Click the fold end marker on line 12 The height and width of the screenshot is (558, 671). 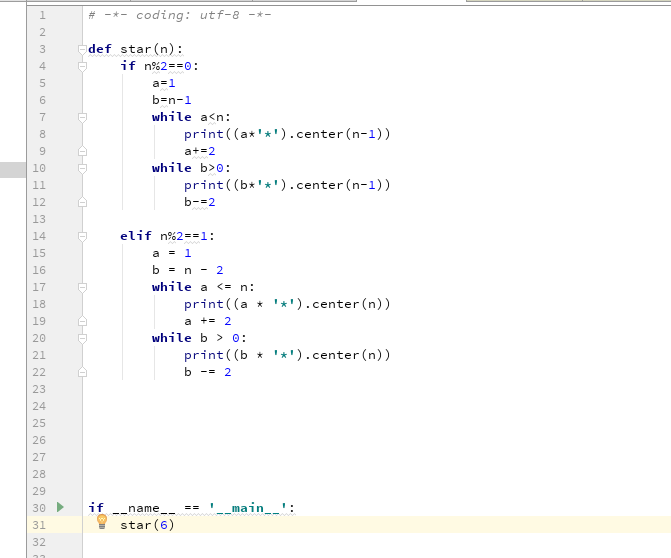coord(83,202)
